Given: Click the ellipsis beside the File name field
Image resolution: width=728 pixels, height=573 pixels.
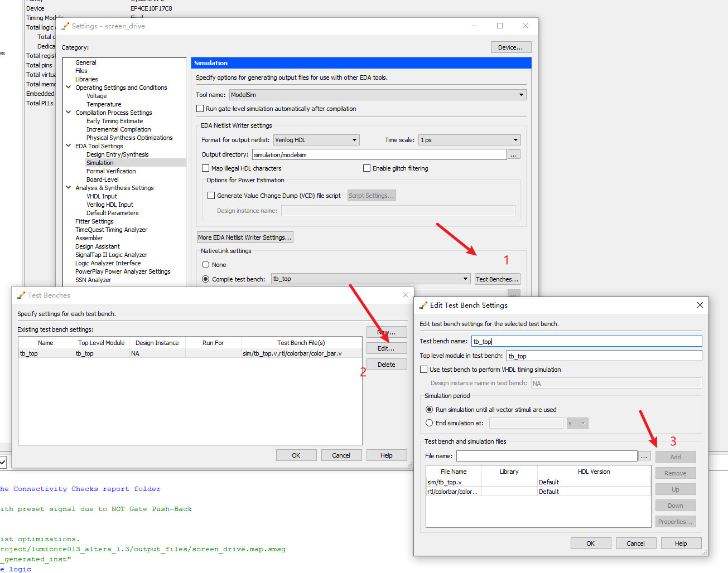Looking at the screenshot, I should 644,455.
